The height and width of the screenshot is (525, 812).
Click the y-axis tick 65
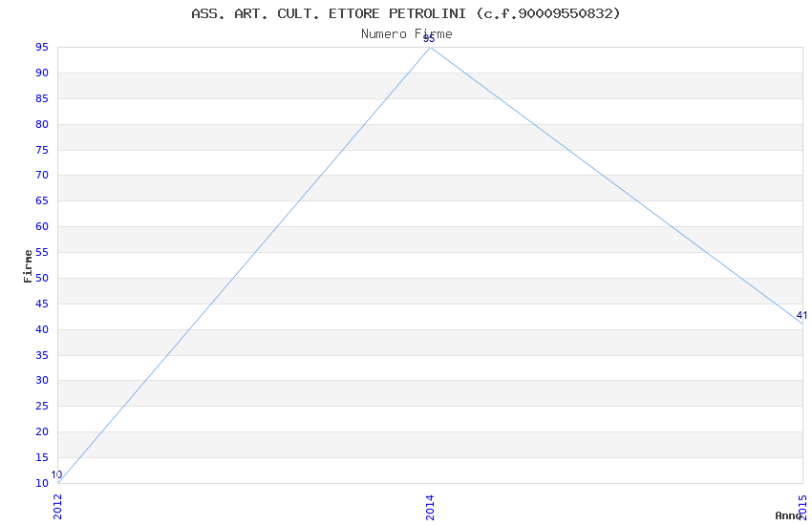(x=42, y=200)
